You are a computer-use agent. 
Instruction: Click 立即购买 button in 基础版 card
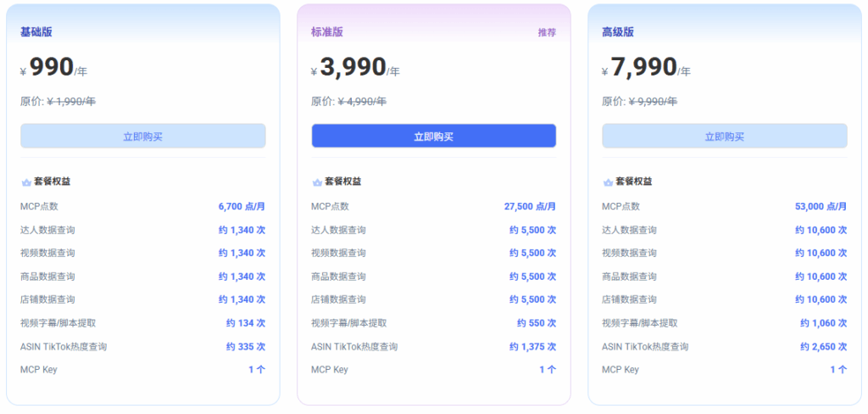click(142, 136)
